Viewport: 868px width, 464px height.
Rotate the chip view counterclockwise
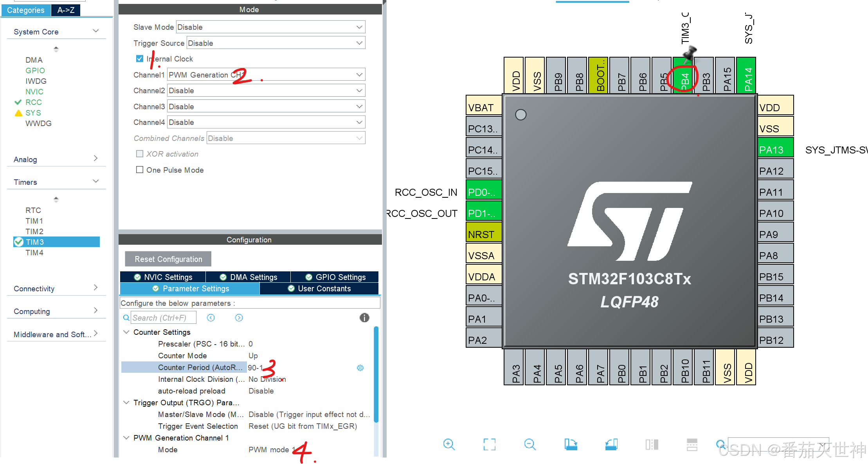(611, 444)
